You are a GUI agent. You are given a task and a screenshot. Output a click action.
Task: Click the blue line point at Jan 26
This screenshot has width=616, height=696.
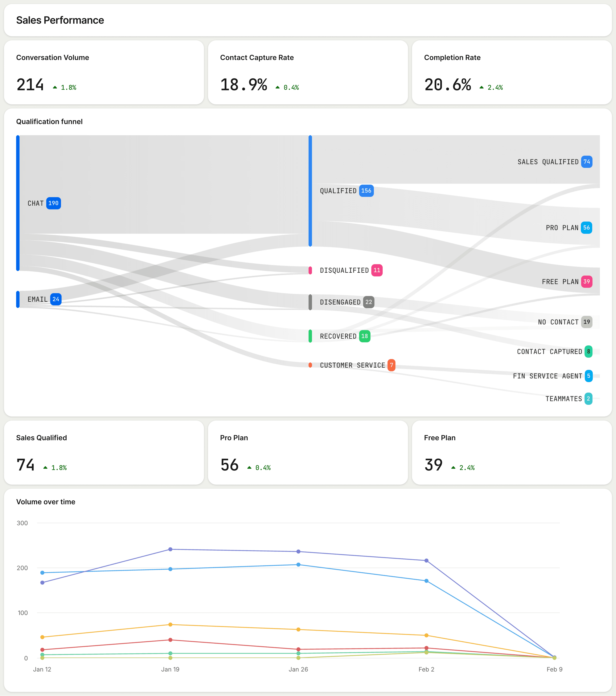pyautogui.click(x=299, y=565)
